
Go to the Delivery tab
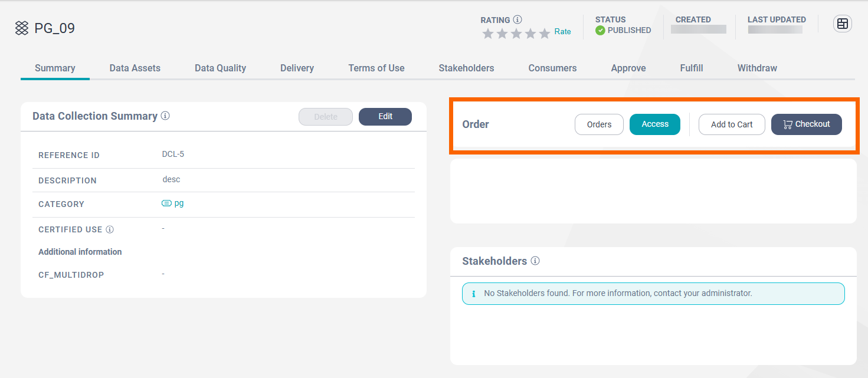pos(297,68)
